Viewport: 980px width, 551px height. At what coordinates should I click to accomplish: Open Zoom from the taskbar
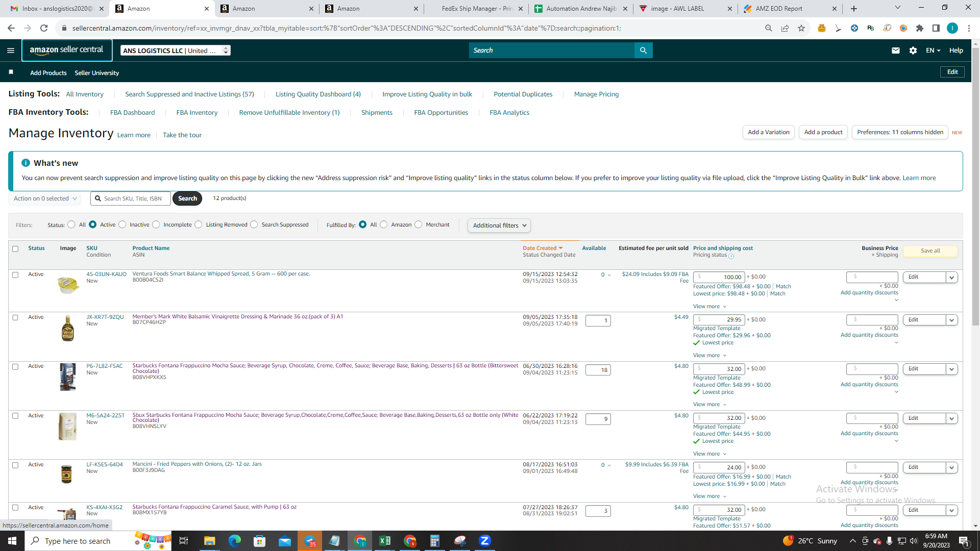(485, 541)
